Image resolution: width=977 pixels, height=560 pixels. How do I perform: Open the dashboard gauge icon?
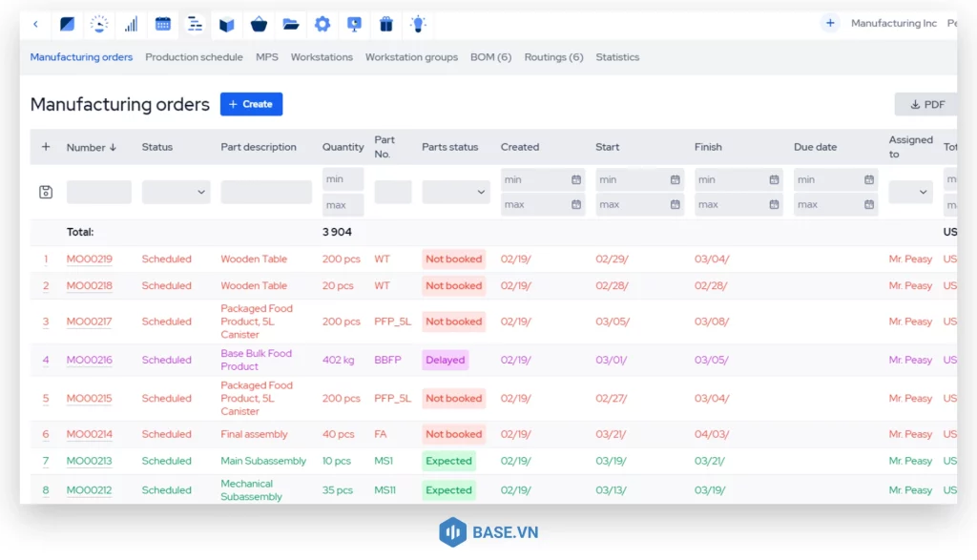tap(99, 24)
